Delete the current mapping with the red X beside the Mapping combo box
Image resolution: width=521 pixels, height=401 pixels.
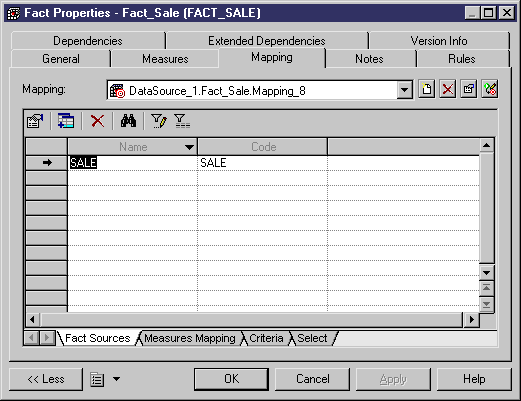click(447, 89)
